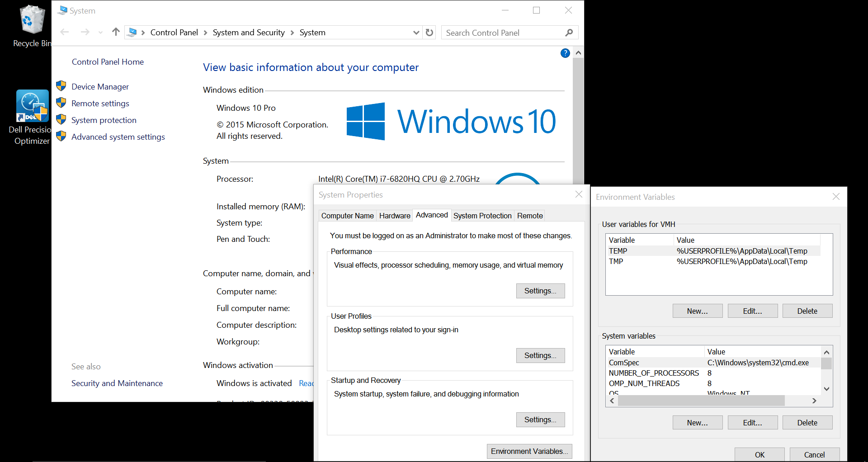Close the Environment Variables dialog

836,197
